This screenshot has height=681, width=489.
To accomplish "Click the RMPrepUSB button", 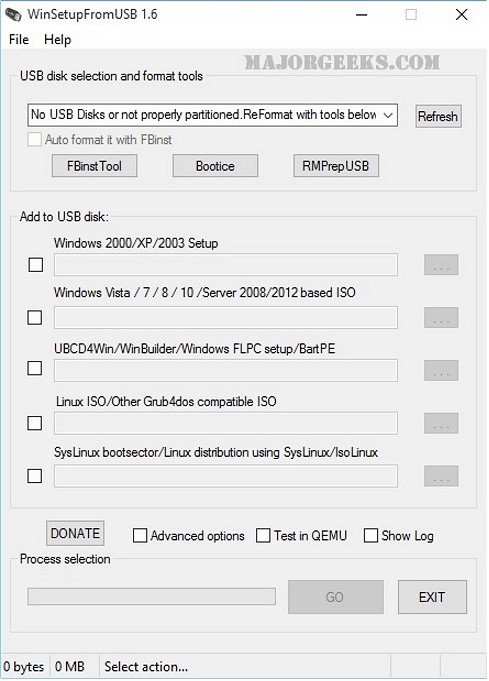I will 336,166.
